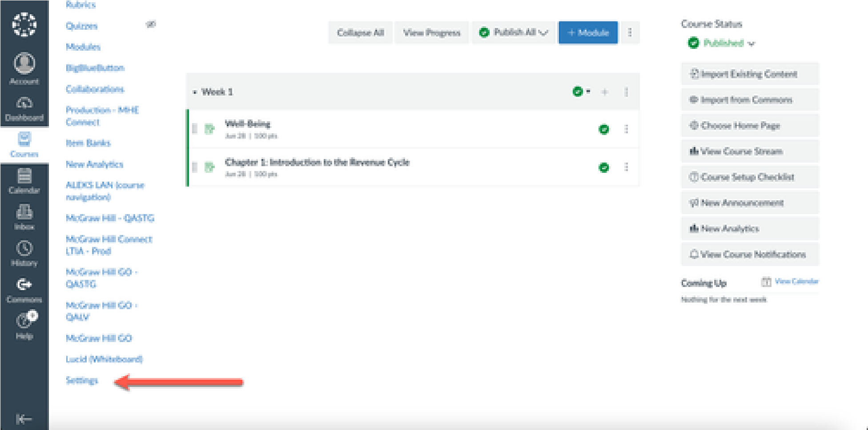868x430 pixels.
Task: Open the History clock icon
Action: coord(24,248)
